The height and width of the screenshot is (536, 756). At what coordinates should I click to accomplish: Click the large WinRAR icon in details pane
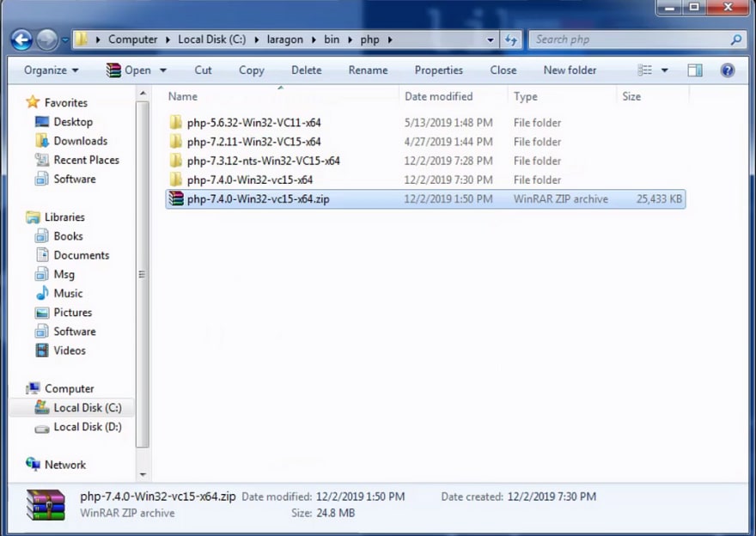[46, 505]
